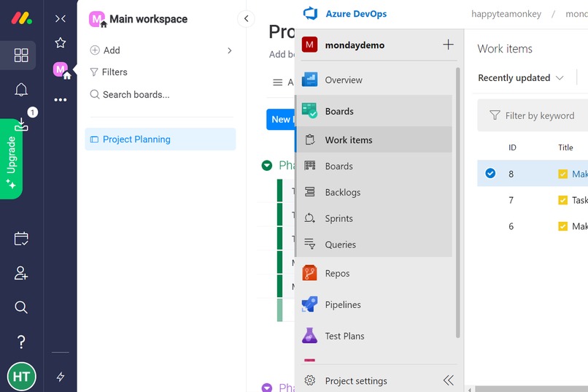Image resolution: width=588 pixels, height=392 pixels.
Task: Open the Project Planning board
Action: (x=160, y=139)
